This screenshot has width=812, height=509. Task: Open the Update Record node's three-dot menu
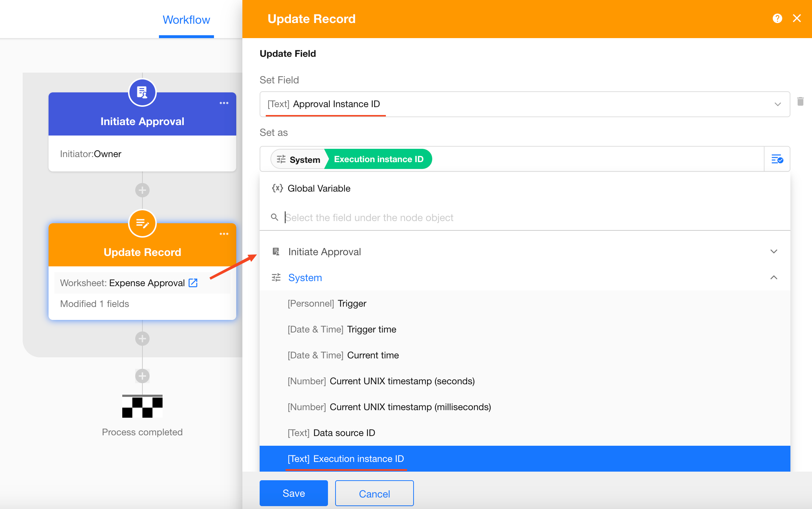(x=224, y=234)
